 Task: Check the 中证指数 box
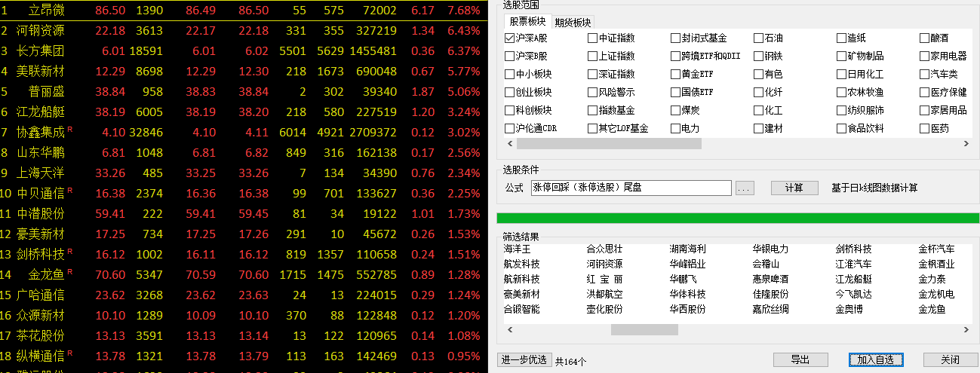click(x=593, y=38)
